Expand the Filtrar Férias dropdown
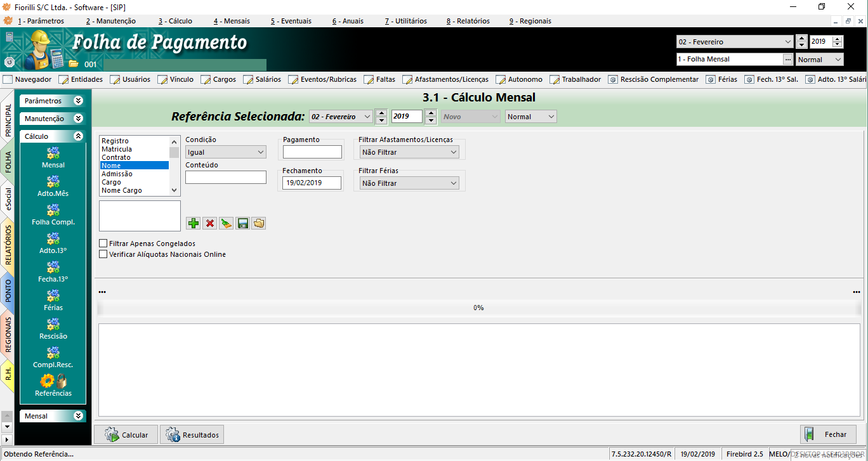This screenshot has width=868, height=461. point(409,183)
